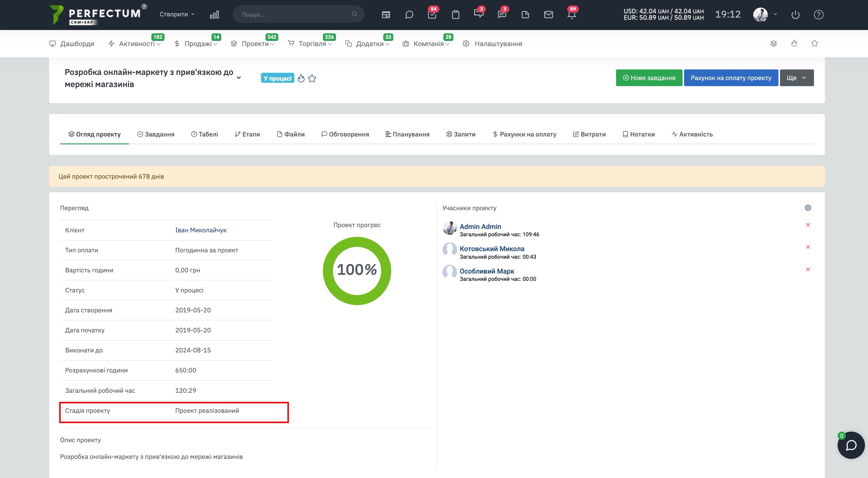Open project members settings gear
Viewport: 868px width, 478px height.
(808, 208)
